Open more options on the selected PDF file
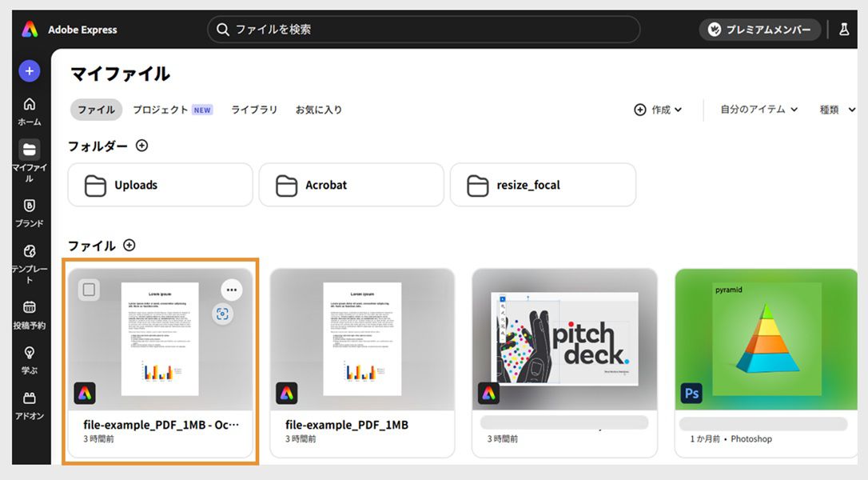The height and width of the screenshot is (480, 868). [x=232, y=289]
